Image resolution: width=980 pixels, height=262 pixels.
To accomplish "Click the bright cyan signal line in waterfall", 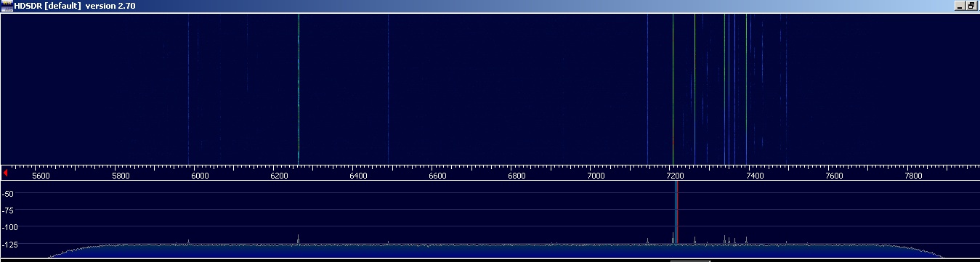I will [299, 87].
